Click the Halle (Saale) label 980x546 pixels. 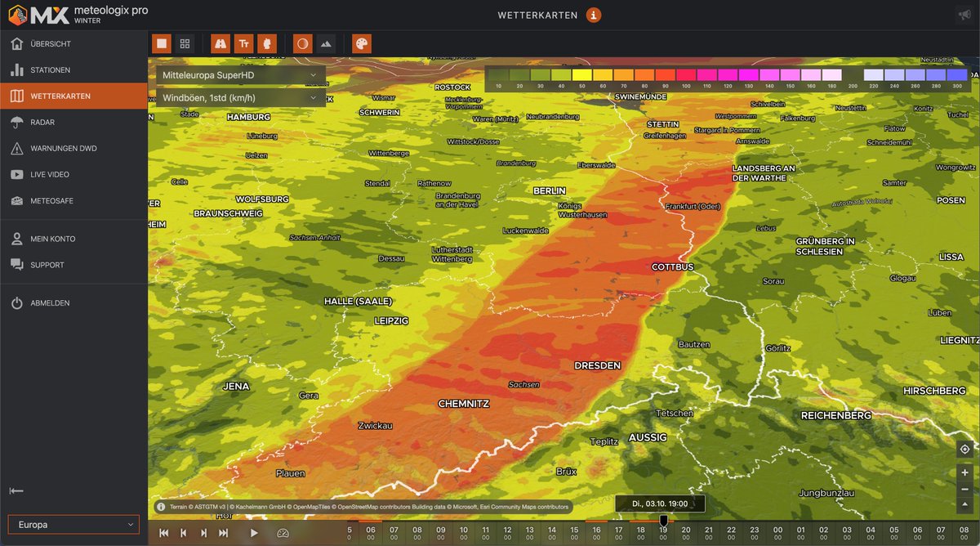(359, 302)
